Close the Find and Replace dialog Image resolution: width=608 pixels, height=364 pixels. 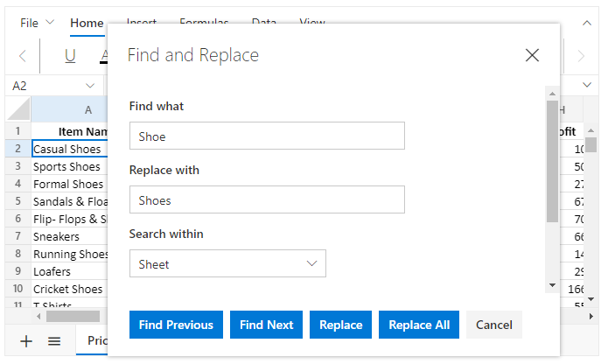click(532, 55)
